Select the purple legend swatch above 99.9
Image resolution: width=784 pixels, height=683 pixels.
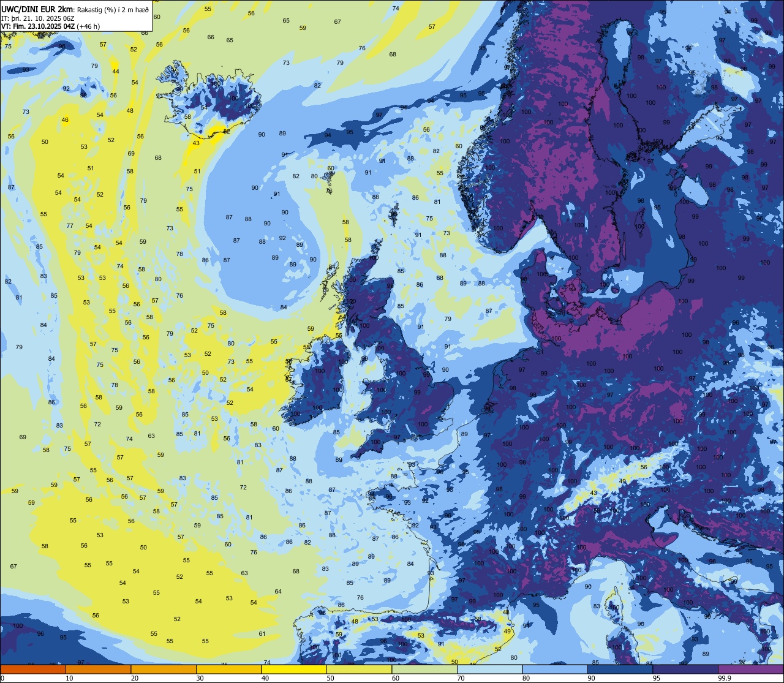(751, 669)
